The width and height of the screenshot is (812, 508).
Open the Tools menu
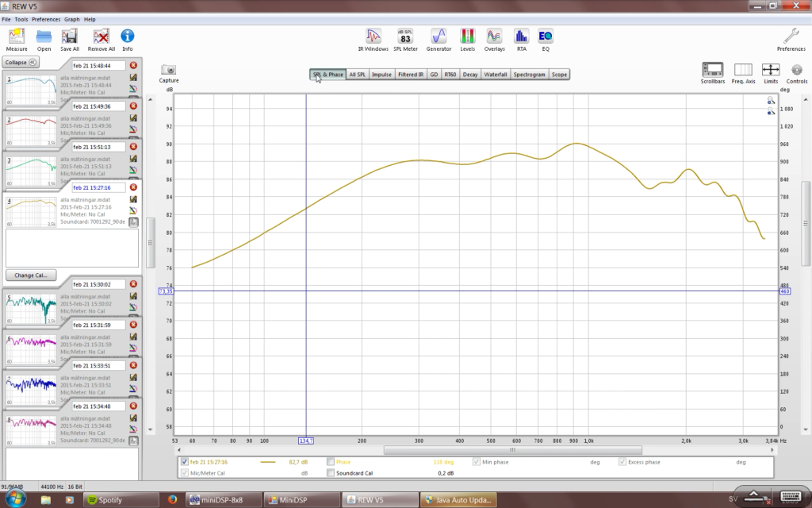click(x=21, y=19)
